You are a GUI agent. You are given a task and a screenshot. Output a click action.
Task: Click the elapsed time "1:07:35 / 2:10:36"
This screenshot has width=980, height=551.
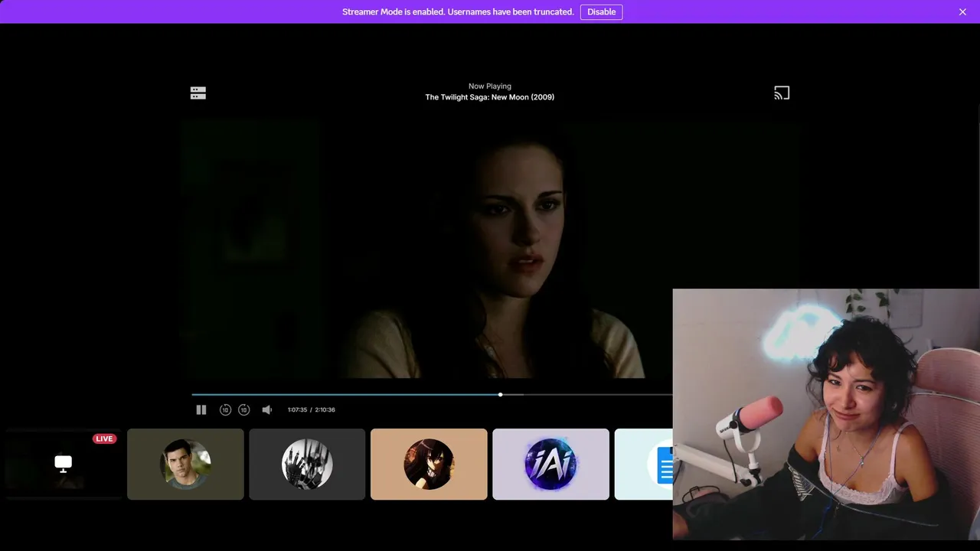pyautogui.click(x=311, y=410)
